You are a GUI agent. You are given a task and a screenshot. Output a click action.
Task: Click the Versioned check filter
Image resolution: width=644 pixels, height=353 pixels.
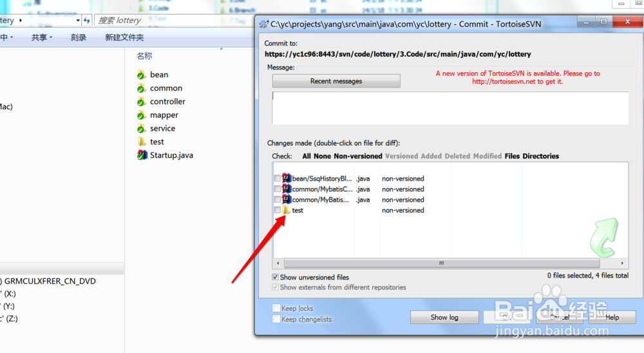click(401, 156)
